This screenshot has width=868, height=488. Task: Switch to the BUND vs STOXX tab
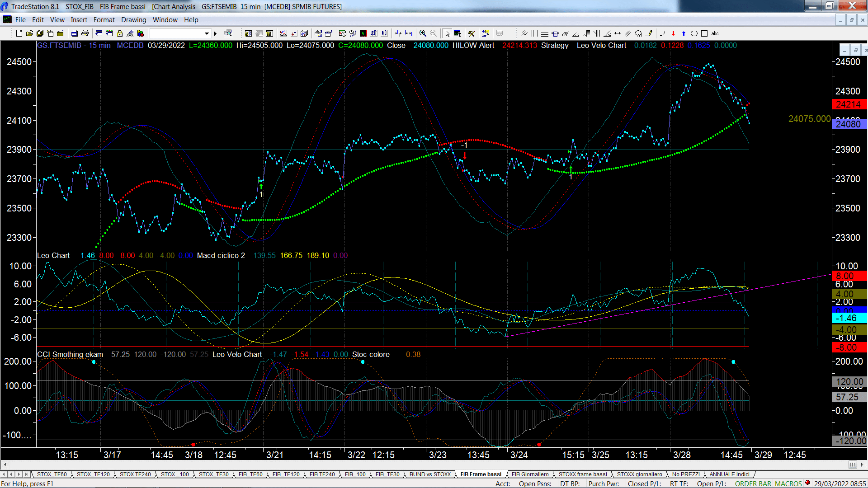pos(430,474)
